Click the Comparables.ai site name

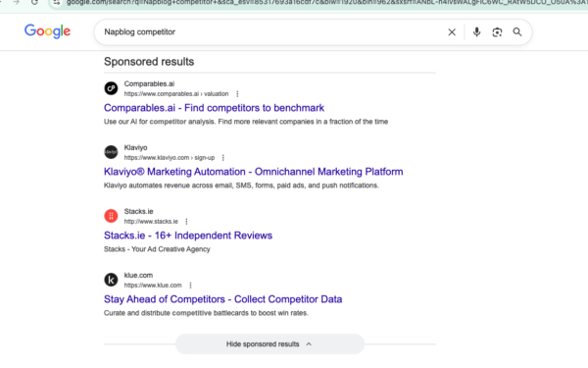click(149, 83)
